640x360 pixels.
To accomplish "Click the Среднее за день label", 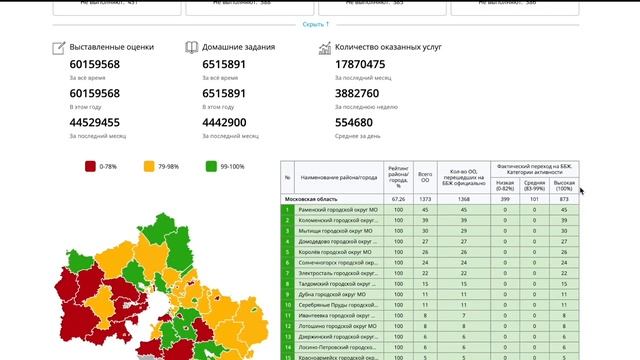I will (x=358, y=136).
